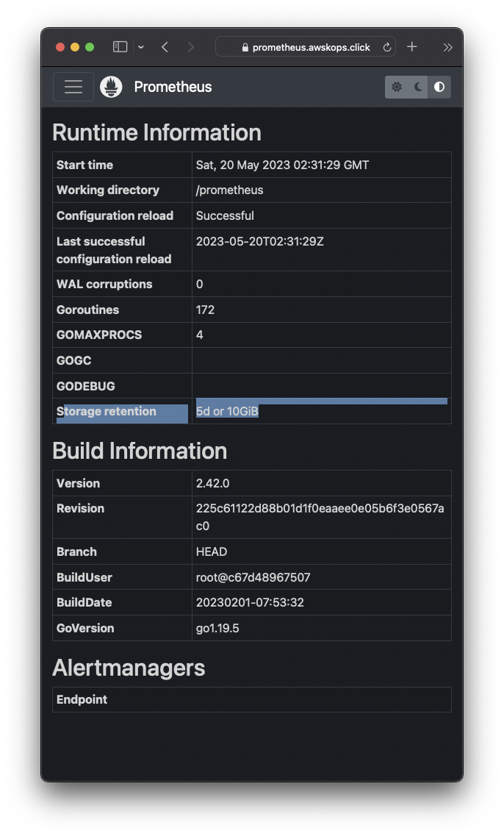Open a new tab with plus icon
Viewport: 504px width, 836px height.
coord(412,47)
